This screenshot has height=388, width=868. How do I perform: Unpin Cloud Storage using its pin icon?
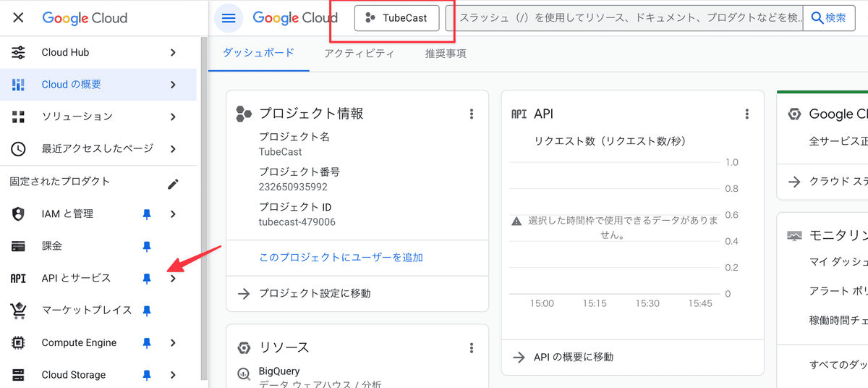click(147, 375)
